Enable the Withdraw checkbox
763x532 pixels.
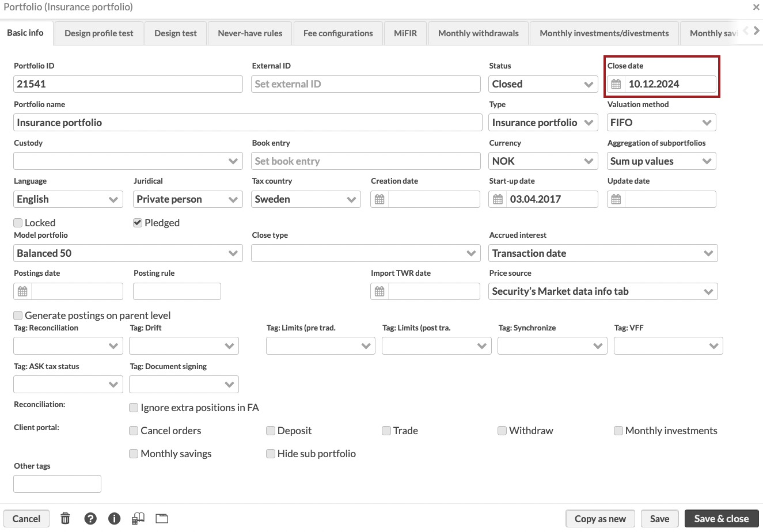pos(502,431)
